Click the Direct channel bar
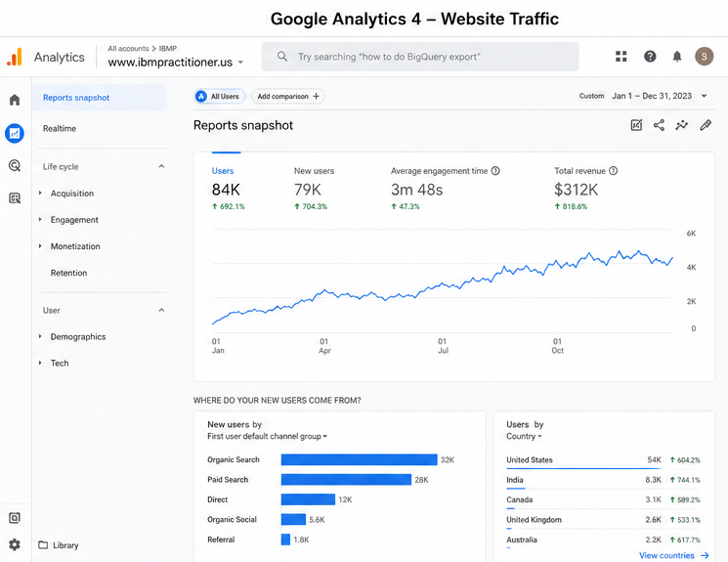728x562 pixels. (308, 499)
